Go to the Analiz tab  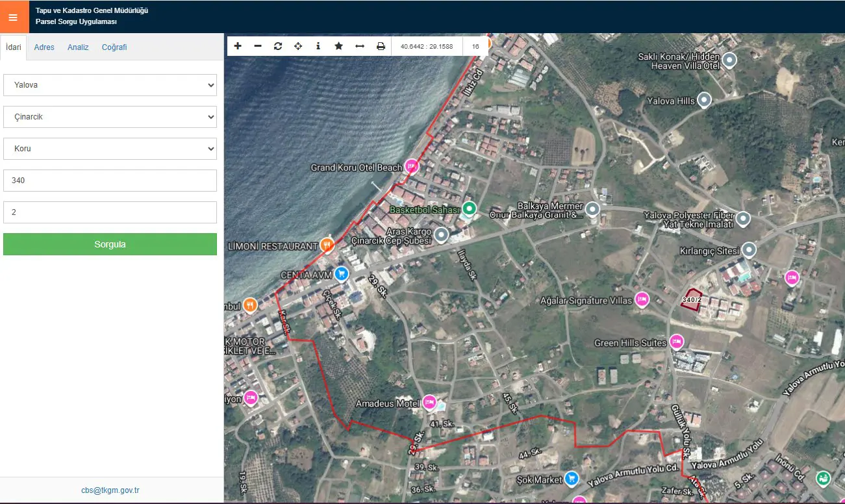[x=78, y=47]
